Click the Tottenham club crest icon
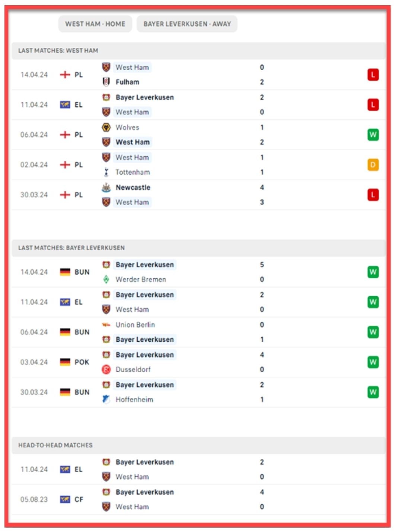This screenshot has width=395, height=532. [106, 172]
